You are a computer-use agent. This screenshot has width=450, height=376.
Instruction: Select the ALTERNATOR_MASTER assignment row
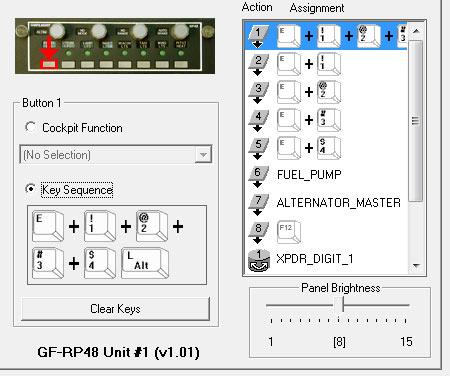[x=326, y=203]
